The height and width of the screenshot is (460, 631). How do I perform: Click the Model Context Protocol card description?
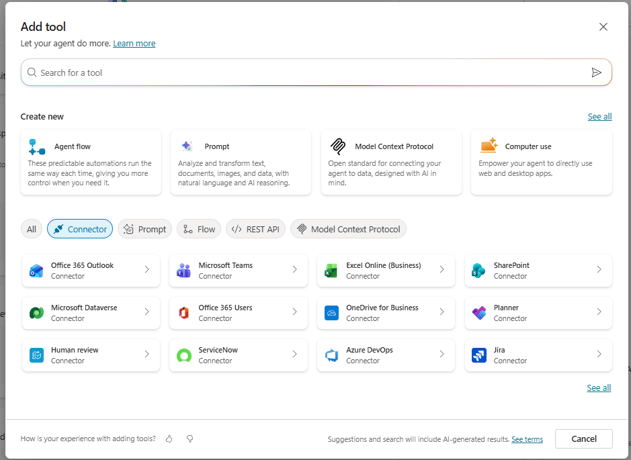[384, 173]
